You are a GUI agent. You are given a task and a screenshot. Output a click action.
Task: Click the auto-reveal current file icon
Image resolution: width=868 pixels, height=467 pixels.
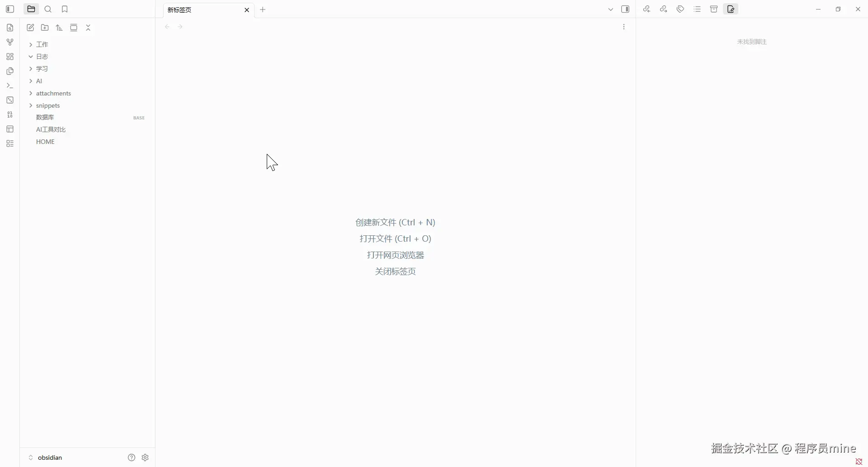(x=74, y=28)
